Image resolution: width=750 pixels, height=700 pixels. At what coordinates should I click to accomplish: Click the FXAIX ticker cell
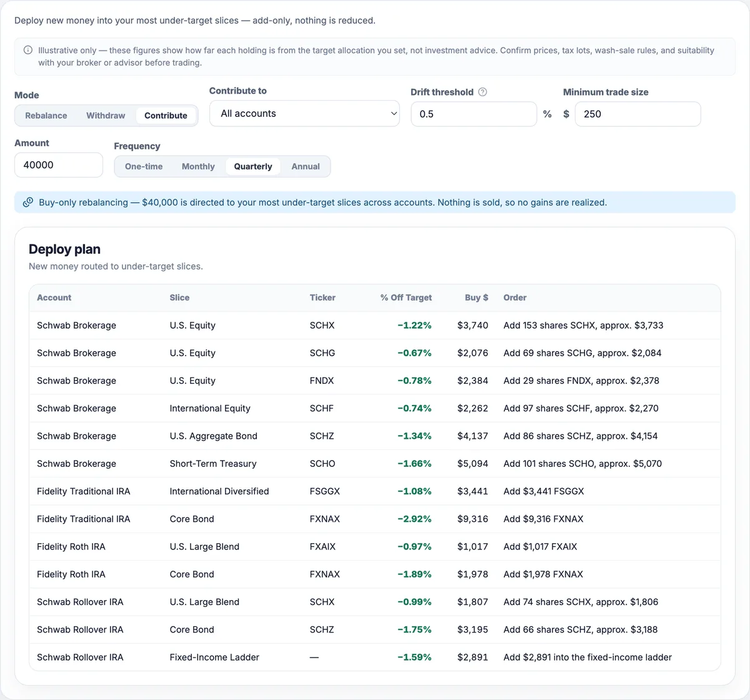tap(322, 547)
